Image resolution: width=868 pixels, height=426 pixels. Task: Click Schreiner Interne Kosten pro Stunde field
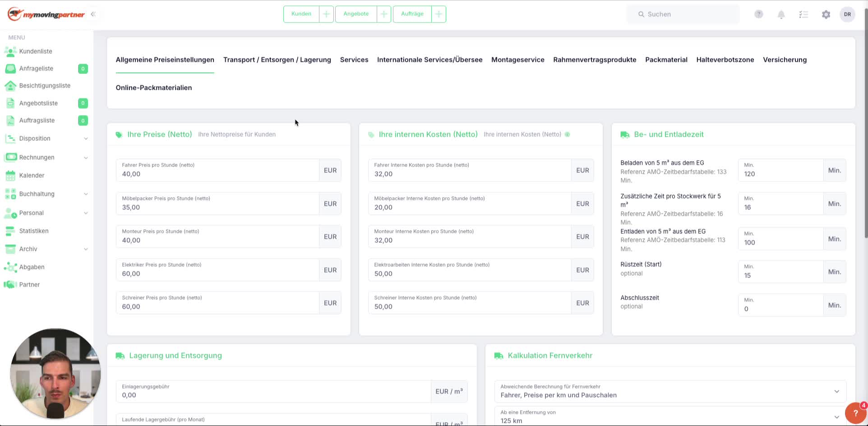470,303
